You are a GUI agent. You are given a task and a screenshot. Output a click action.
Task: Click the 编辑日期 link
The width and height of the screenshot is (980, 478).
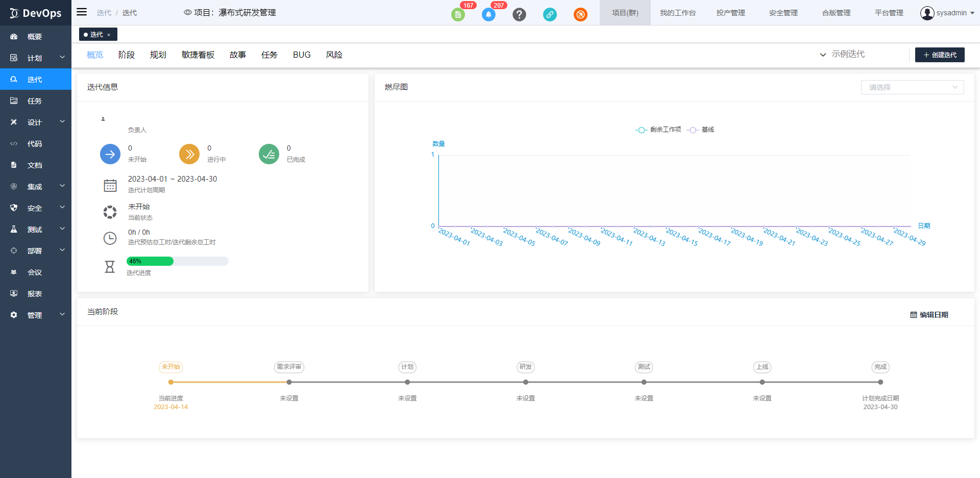[x=929, y=315]
